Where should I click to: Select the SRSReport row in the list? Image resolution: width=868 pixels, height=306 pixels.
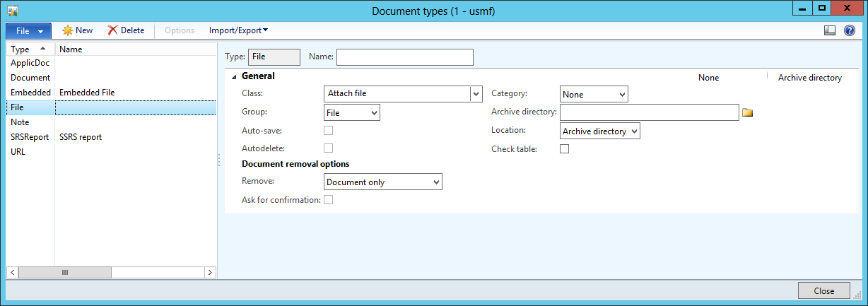tap(30, 136)
